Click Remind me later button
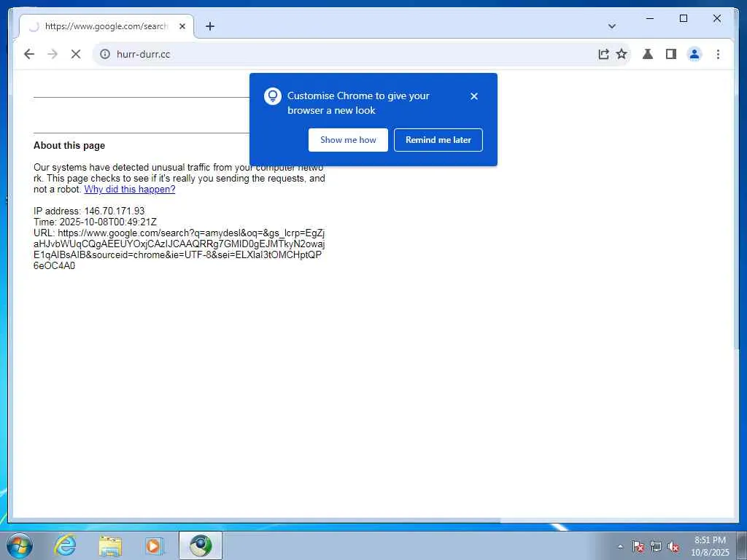The width and height of the screenshot is (747, 560). (438, 140)
